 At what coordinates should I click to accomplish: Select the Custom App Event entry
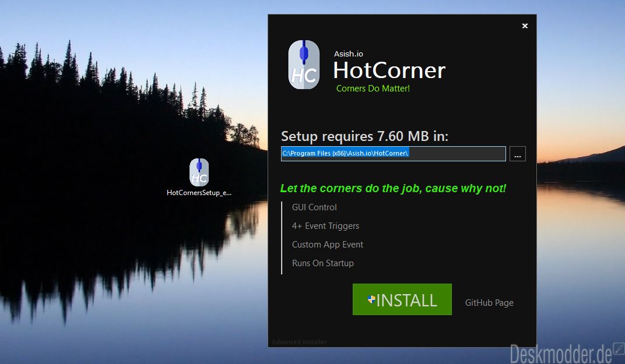327,245
